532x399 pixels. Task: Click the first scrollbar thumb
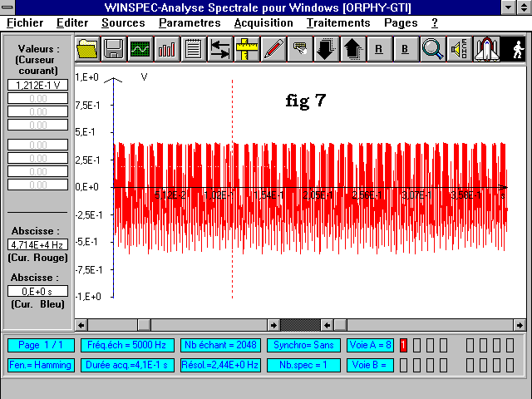point(144,325)
